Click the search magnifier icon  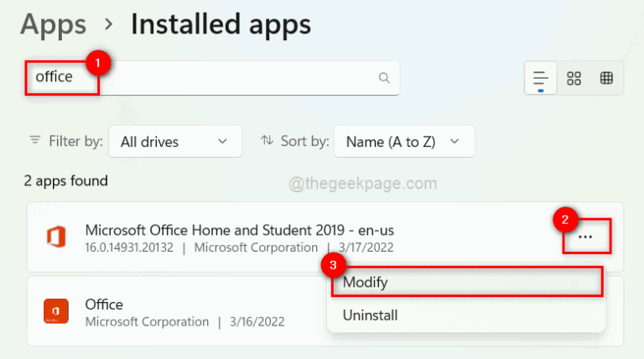coord(384,78)
